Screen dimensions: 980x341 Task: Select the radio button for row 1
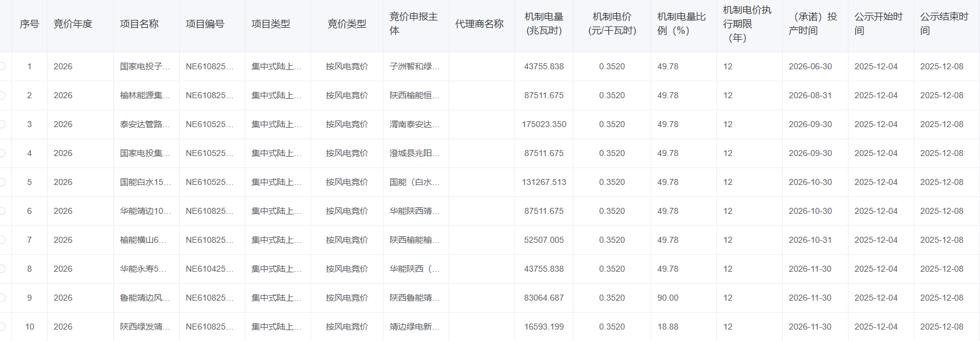[2, 66]
